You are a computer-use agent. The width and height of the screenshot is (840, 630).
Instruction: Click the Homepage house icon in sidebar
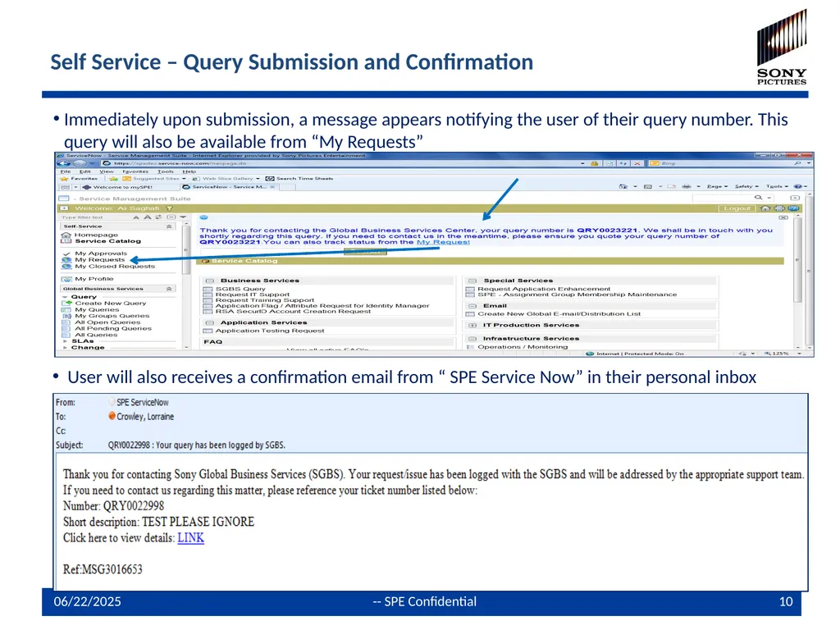(66, 235)
